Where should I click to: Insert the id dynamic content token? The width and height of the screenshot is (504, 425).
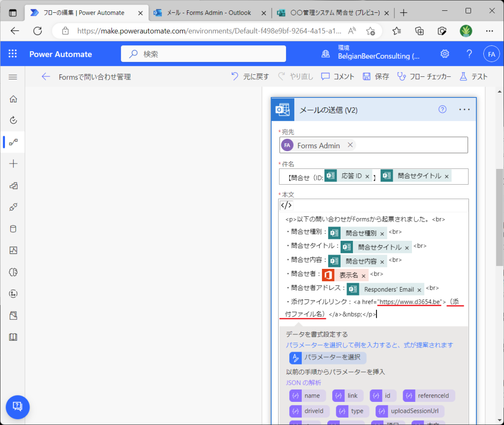[x=383, y=396]
